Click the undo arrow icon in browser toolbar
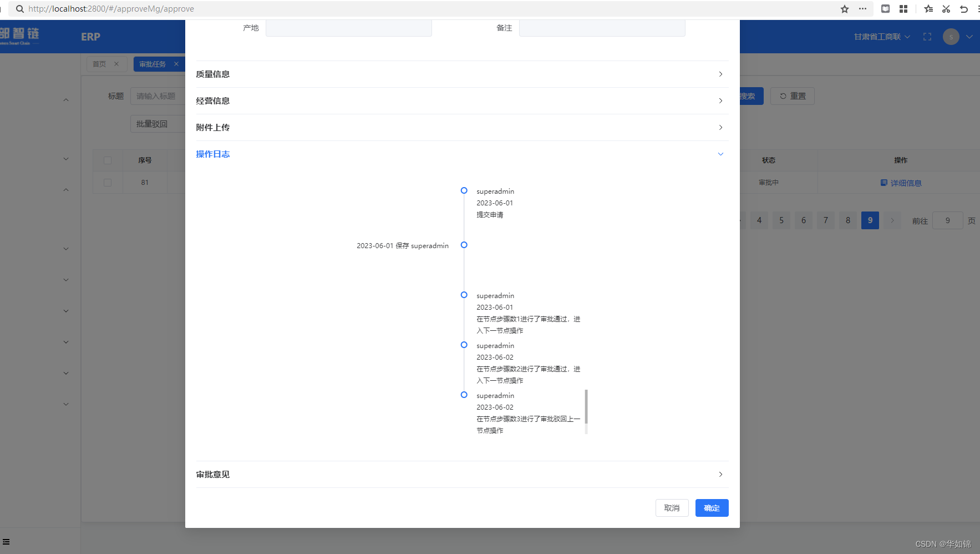The width and height of the screenshot is (980, 554). pyautogui.click(x=964, y=9)
